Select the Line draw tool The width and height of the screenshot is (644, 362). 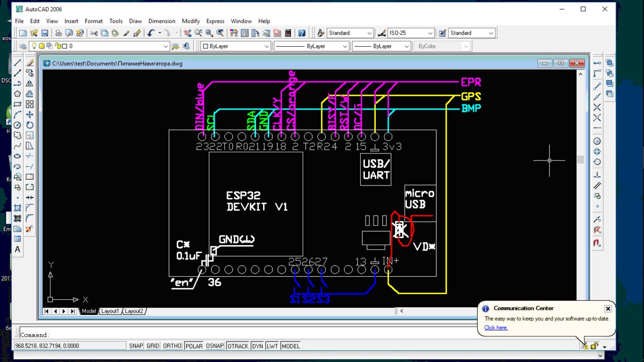coord(18,63)
